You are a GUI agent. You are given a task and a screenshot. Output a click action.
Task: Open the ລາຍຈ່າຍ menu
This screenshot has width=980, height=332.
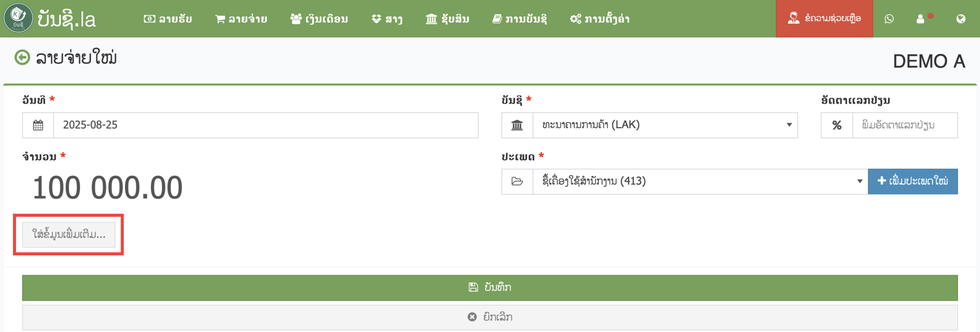point(241,19)
